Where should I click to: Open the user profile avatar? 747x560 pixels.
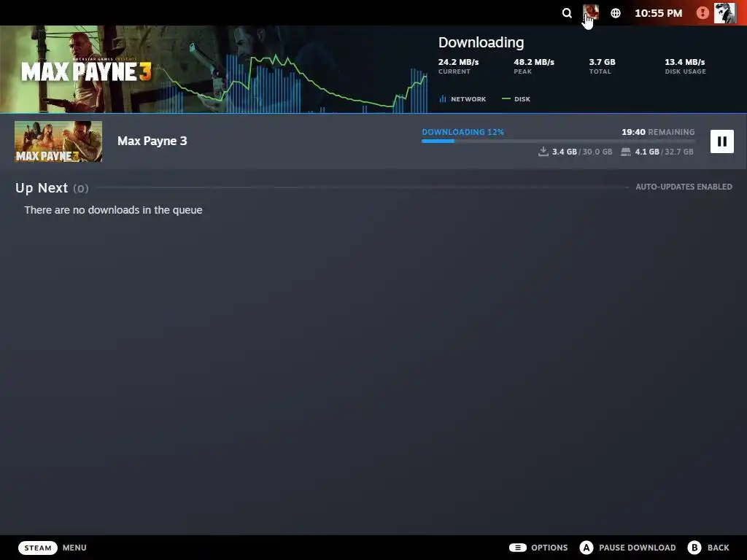point(724,13)
